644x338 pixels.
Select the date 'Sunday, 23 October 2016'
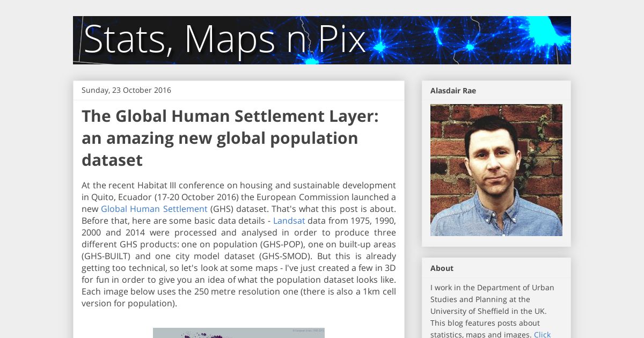[126, 90]
